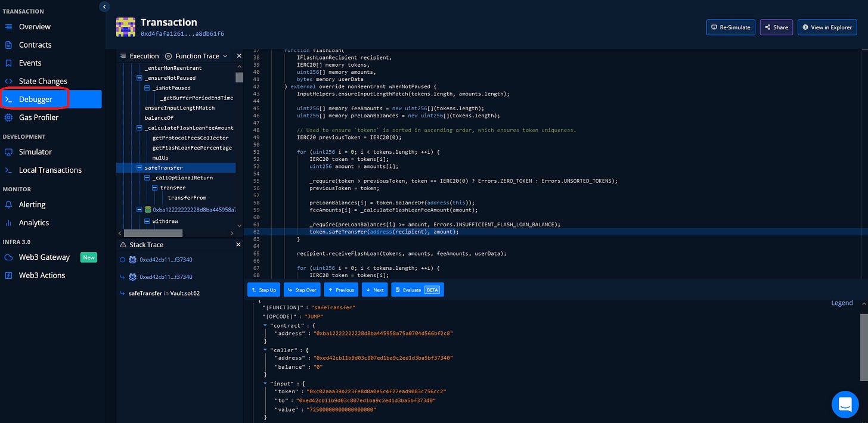Image resolution: width=868 pixels, height=423 pixels.
Task: Collapse the "contract" JSON object
Action: (265, 325)
